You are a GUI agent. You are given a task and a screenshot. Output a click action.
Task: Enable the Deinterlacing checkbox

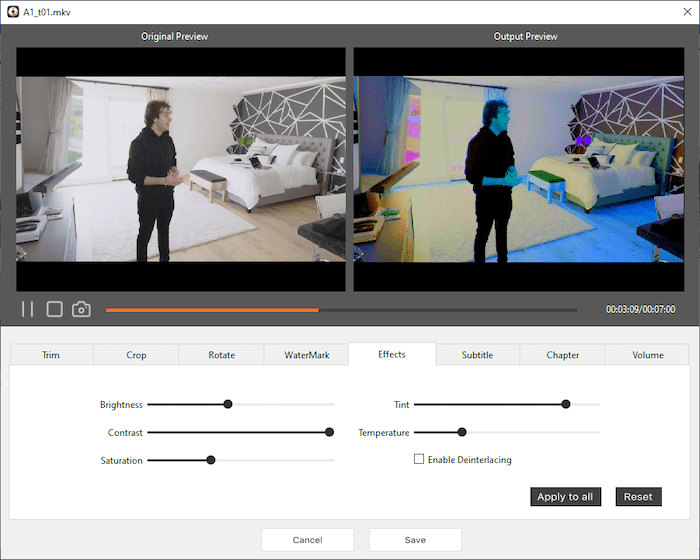(x=419, y=459)
